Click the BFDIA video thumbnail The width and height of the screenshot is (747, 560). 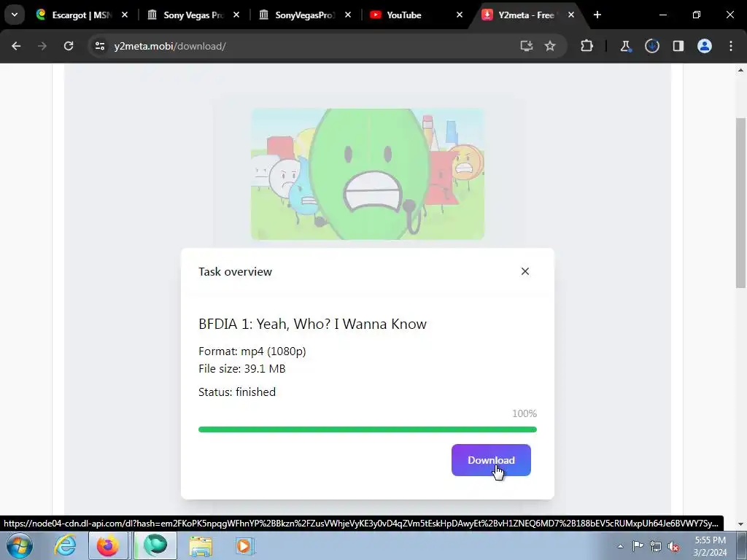click(x=368, y=174)
